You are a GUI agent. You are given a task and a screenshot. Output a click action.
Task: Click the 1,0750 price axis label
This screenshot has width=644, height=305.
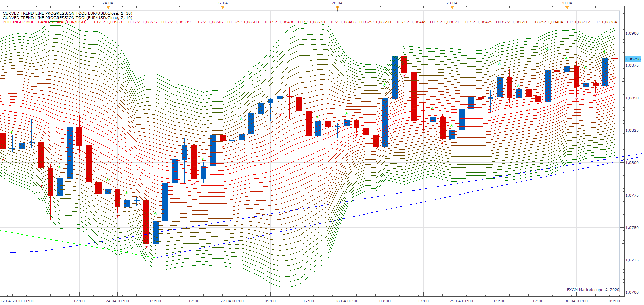click(632, 228)
